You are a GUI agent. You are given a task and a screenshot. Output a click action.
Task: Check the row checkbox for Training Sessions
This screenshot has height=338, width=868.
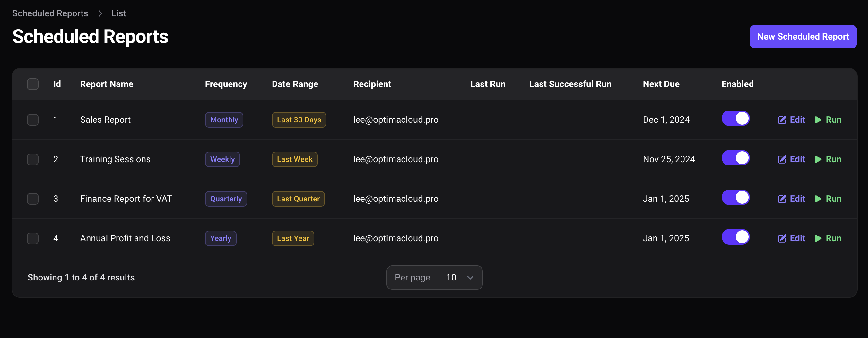[32, 159]
